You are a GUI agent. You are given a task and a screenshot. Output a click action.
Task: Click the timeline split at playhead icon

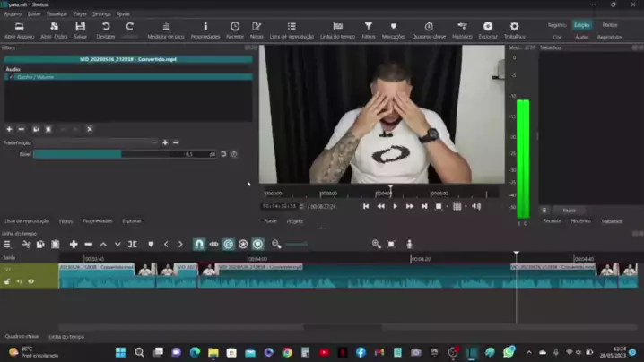click(133, 244)
